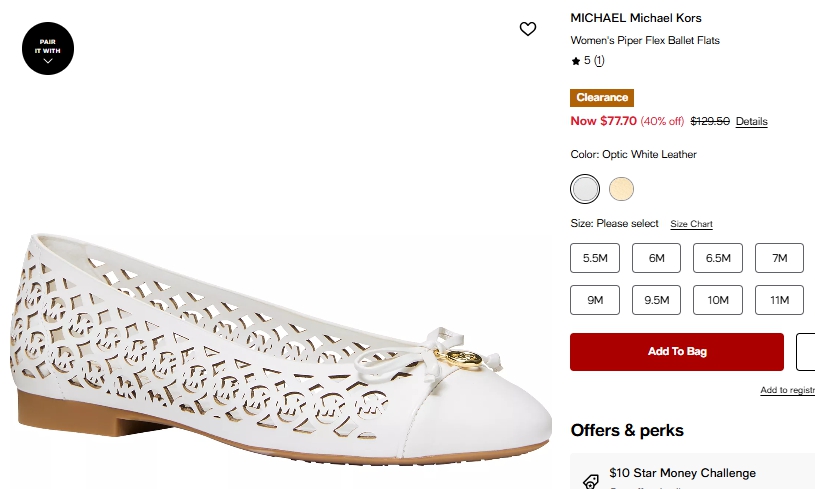Select size 11M option

click(x=780, y=300)
